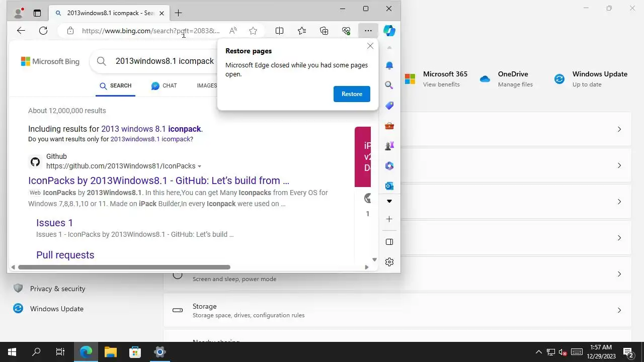The image size is (644, 362).
Task: Click vertical scrollbar down arrow in page
Action: tap(374, 260)
